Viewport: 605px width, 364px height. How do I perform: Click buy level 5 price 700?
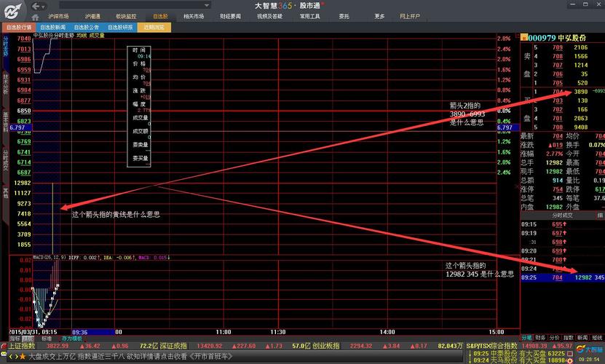(x=558, y=127)
